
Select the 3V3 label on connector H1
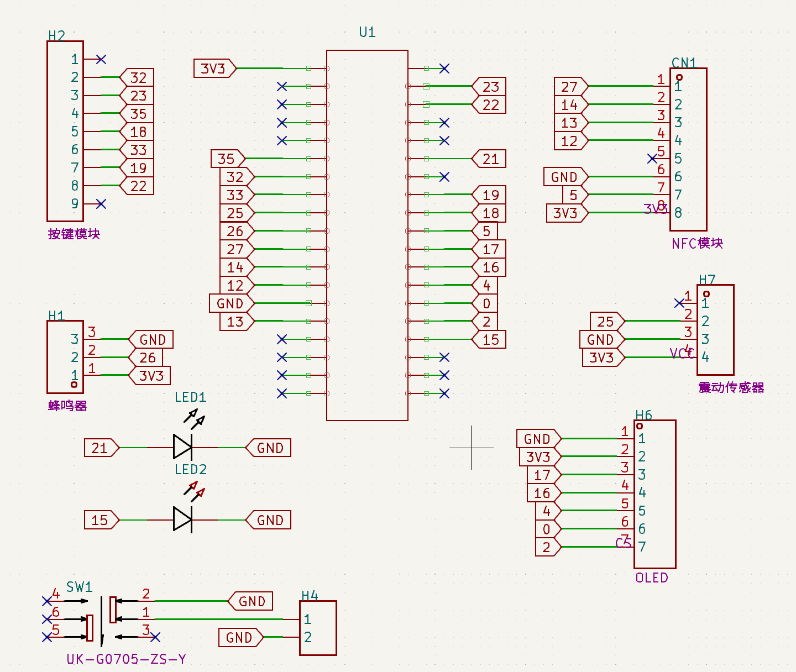(x=149, y=375)
